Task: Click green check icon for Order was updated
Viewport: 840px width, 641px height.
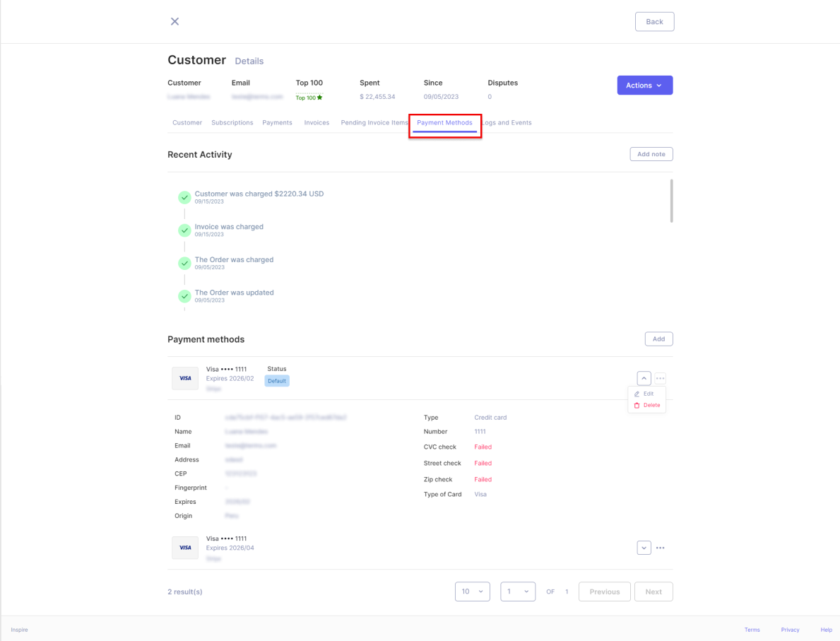Action: point(184,296)
